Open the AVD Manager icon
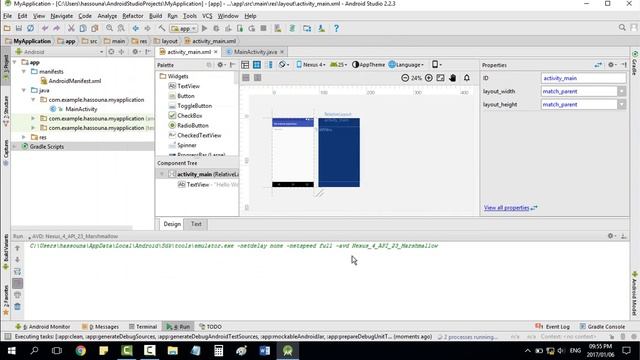The image size is (640, 360). coord(278,28)
